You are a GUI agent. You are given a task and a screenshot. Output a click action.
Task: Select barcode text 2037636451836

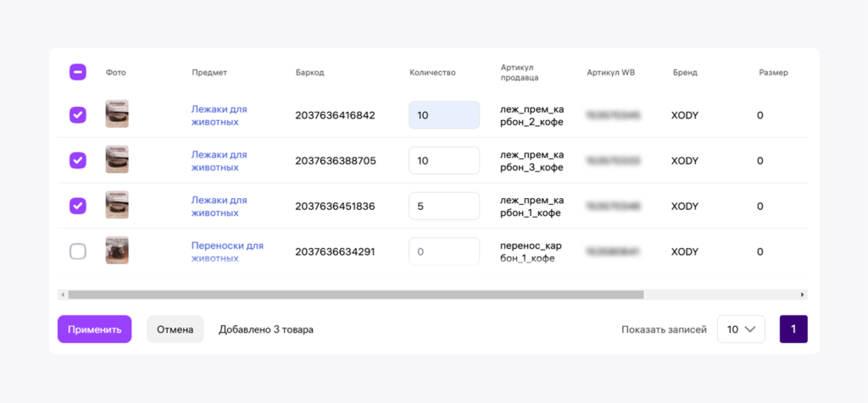[335, 206]
